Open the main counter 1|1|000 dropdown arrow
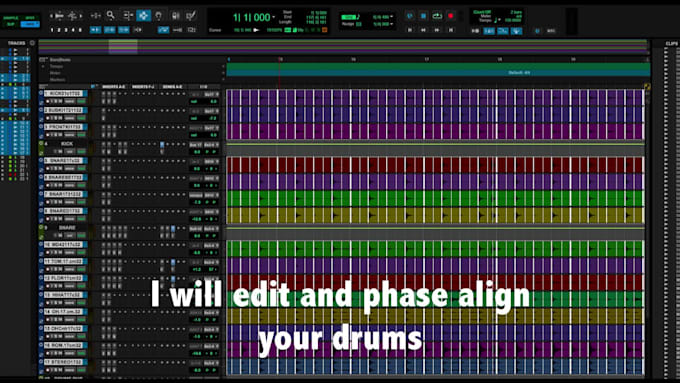This screenshot has height=383, width=680. tap(273, 17)
